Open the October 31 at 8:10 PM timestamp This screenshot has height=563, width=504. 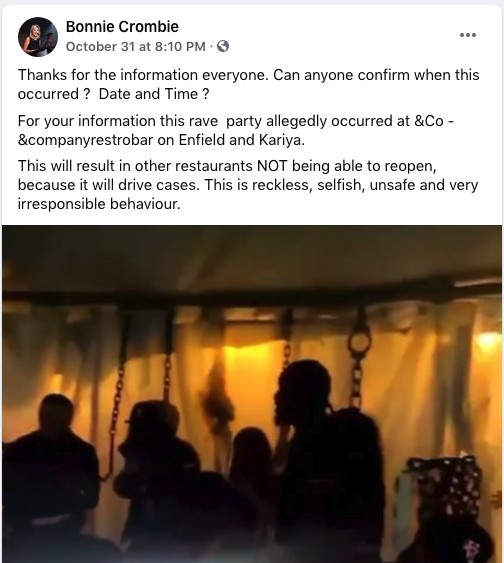(135, 46)
